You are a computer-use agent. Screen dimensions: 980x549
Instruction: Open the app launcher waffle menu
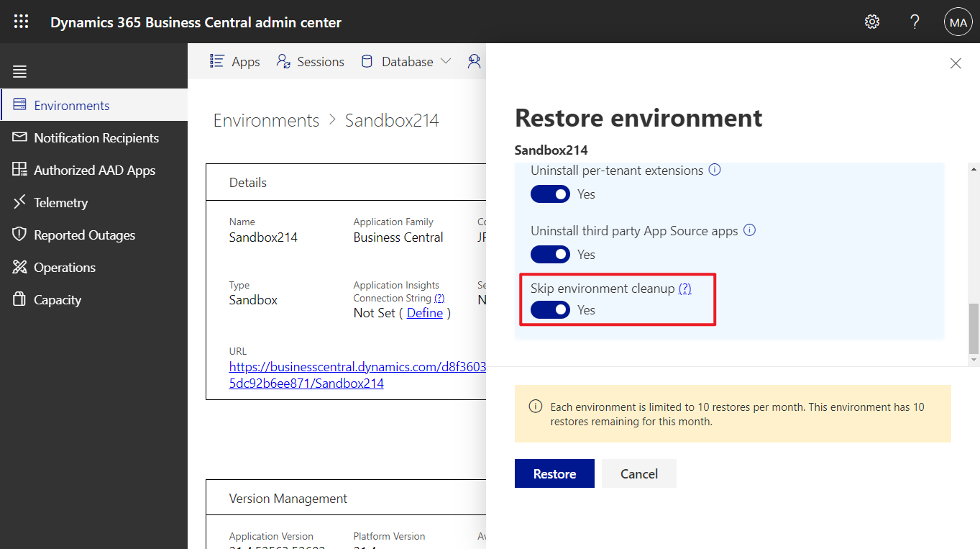[x=19, y=21]
